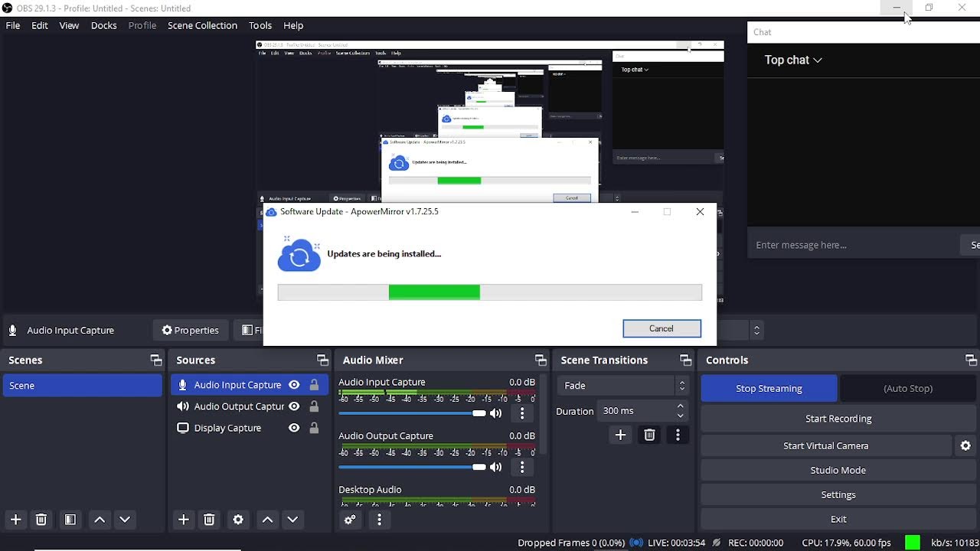The image size is (980, 551).
Task: Open the Scene Collection menu
Action: coord(203,25)
